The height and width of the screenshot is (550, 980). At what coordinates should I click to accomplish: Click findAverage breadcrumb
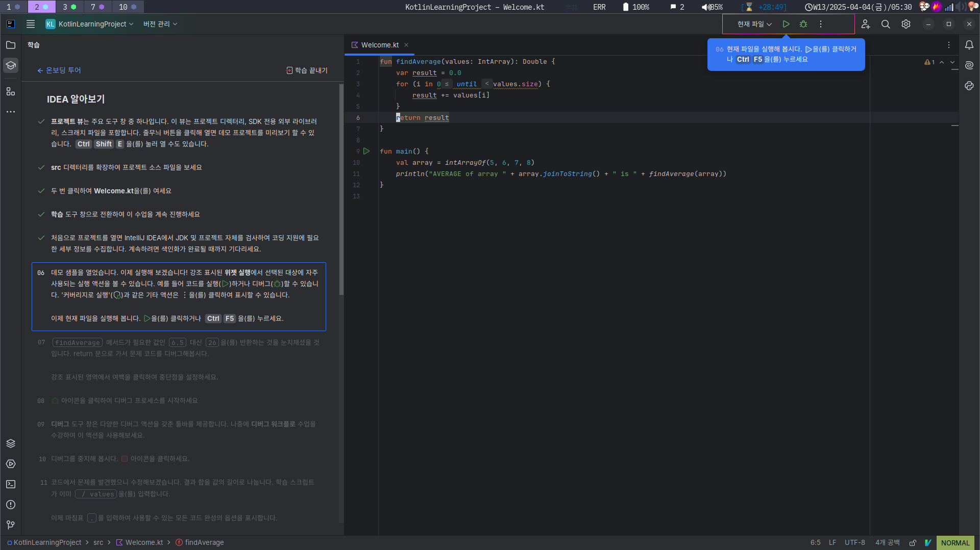200,542
